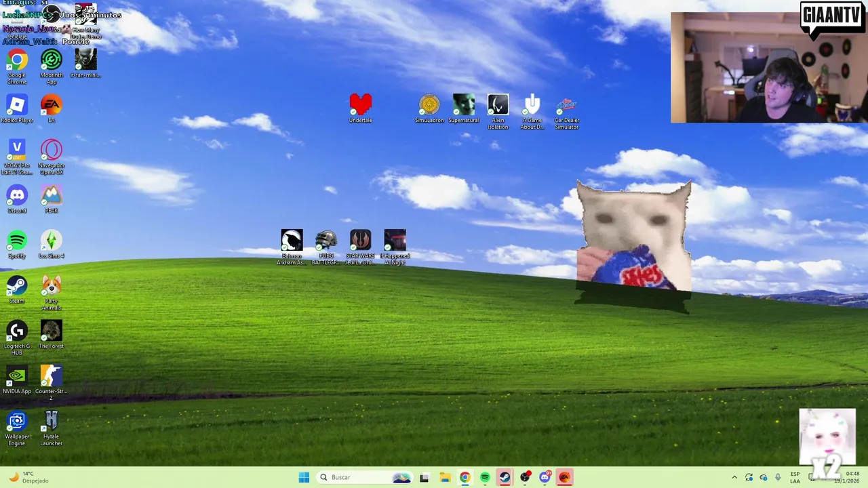Open the Windows Start menu
Viewport: 868px width, 488px height.
coord(304,477)
